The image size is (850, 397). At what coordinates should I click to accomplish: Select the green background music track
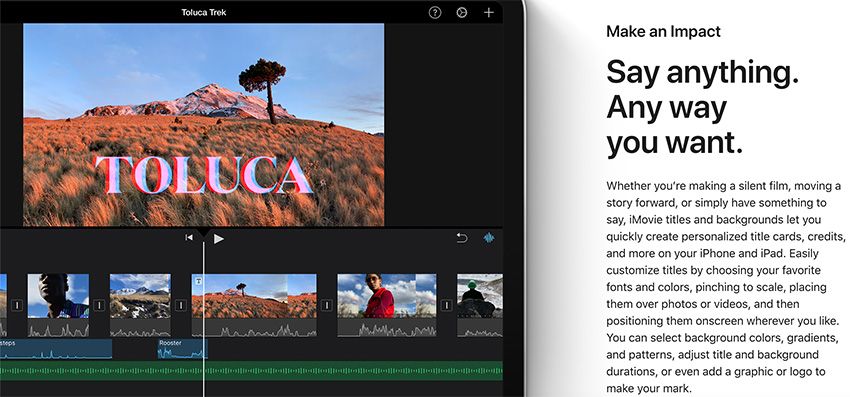pyautogui.click(x=251, y=371)
